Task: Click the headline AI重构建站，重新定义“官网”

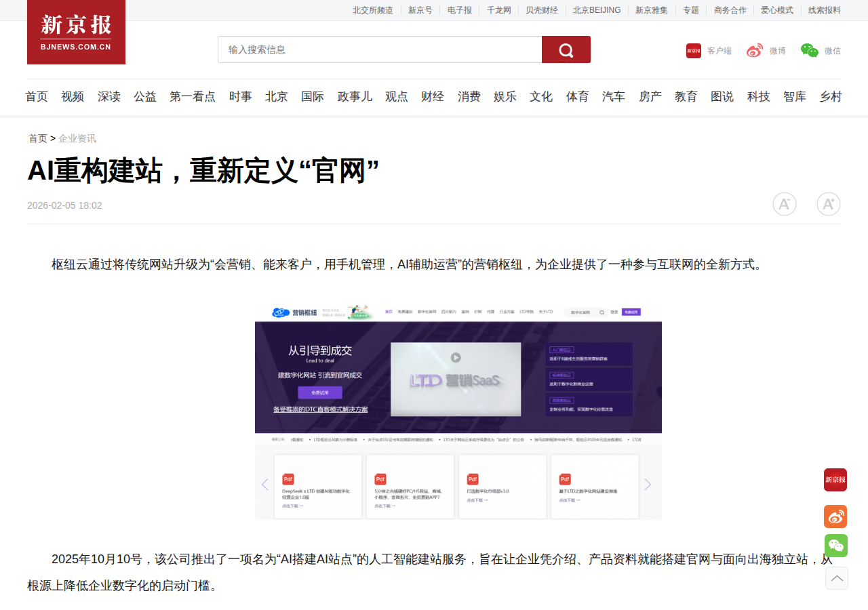Action: pos(203,171)
